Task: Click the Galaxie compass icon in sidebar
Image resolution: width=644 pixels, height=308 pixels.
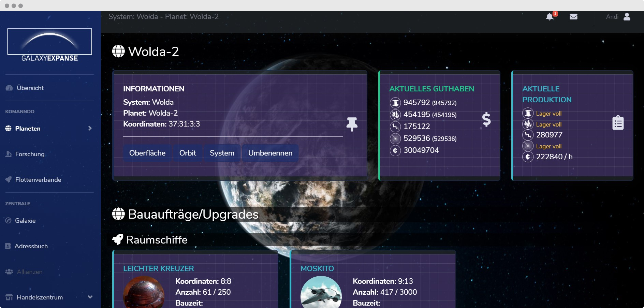Action: click(9, 220)
